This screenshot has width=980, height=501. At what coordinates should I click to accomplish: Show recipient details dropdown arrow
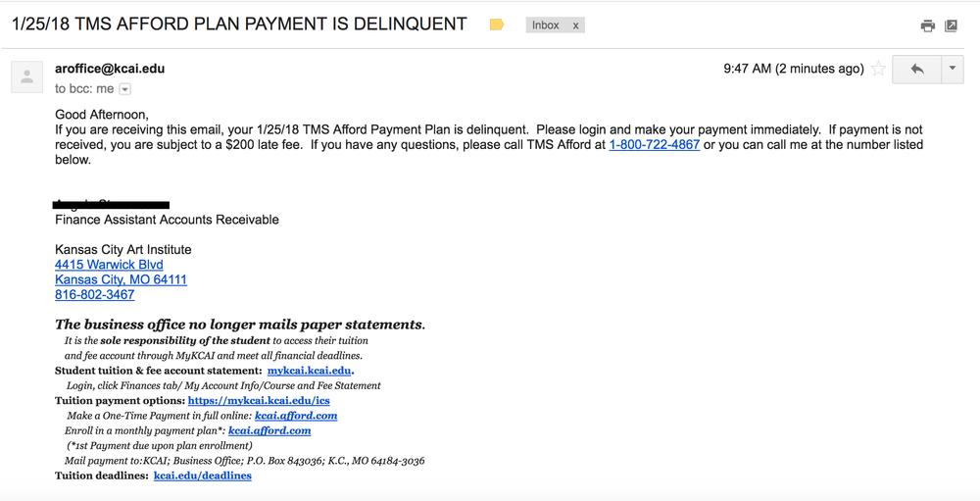pos(125,89)
